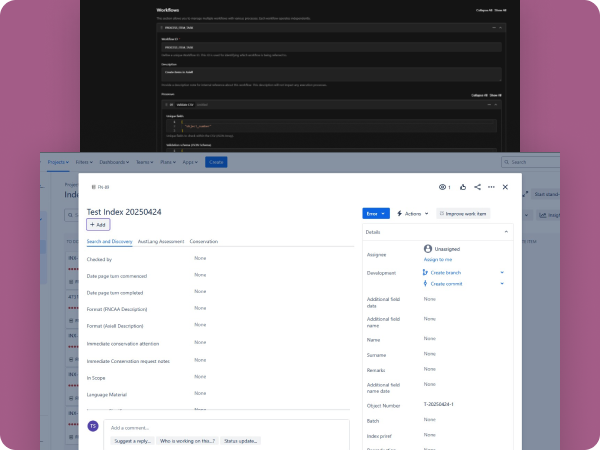Click the lightning Actions button

point(412,213)
